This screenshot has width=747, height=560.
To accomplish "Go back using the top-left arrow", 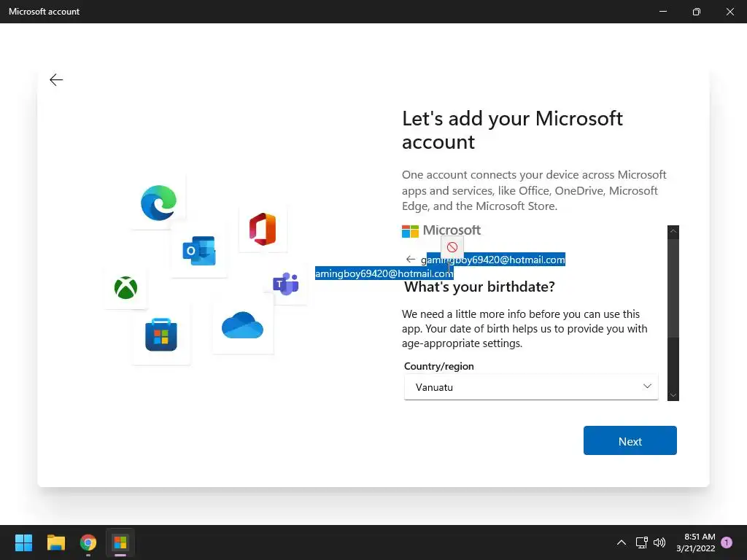I will point(56,79).
